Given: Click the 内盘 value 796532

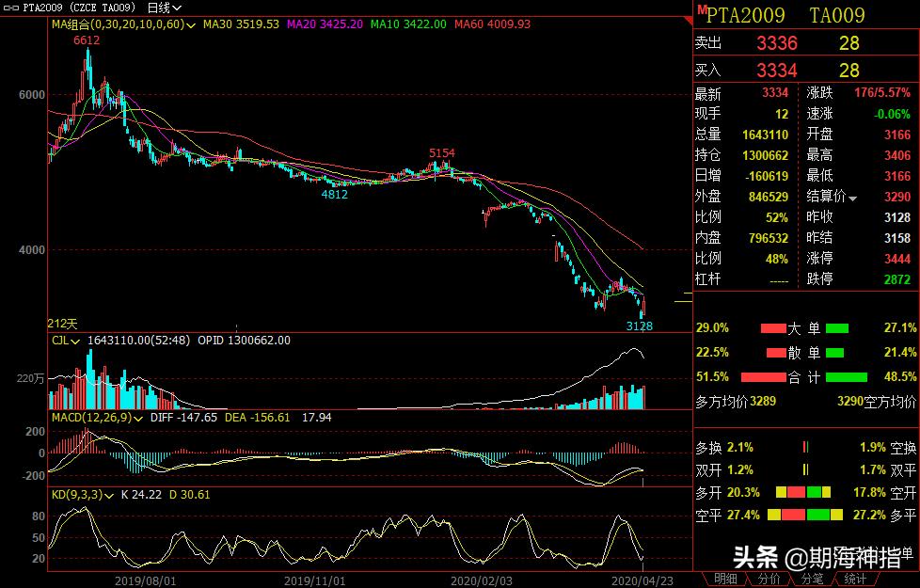Looking at the screenshot, I should pos(769,238).
